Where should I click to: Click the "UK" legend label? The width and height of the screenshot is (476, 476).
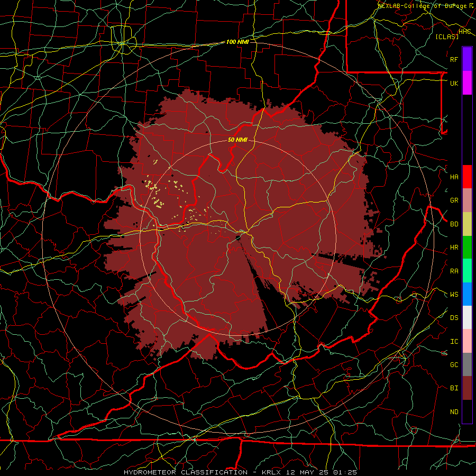click(x=454, y=83)
